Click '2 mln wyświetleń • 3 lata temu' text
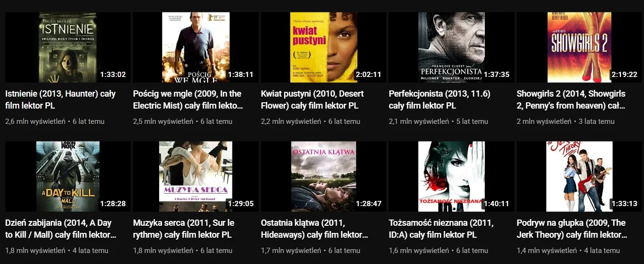The image size is (644, 264). pos(566,121)
